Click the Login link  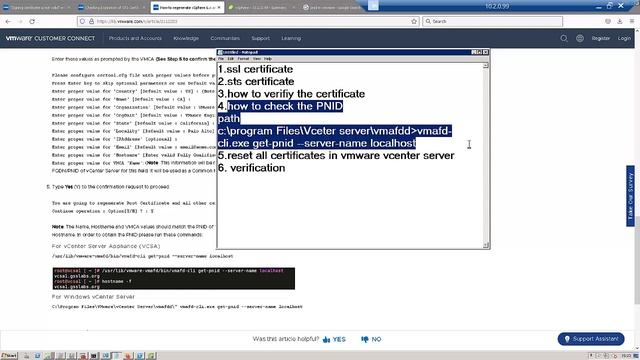click(624, 38)
